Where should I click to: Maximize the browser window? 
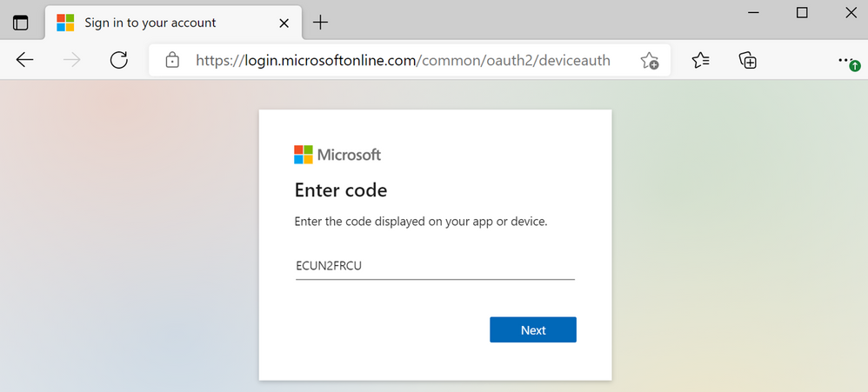(x=802, y=13)
